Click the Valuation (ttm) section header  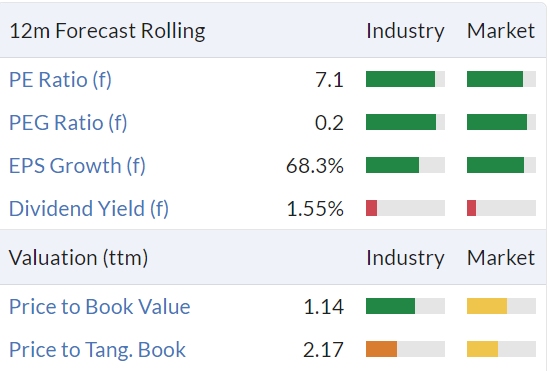click(x=78, y=258)
